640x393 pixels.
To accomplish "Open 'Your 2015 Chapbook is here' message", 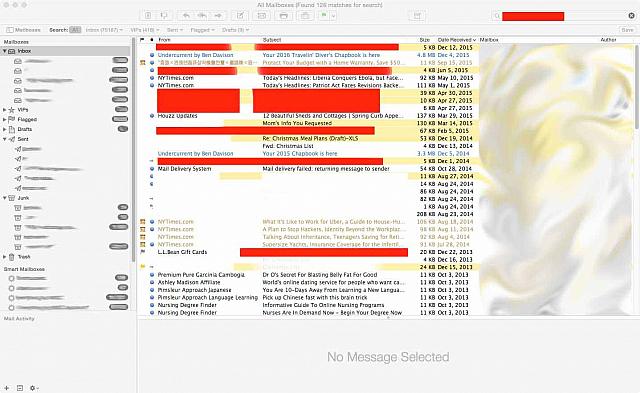I will 300,153.
